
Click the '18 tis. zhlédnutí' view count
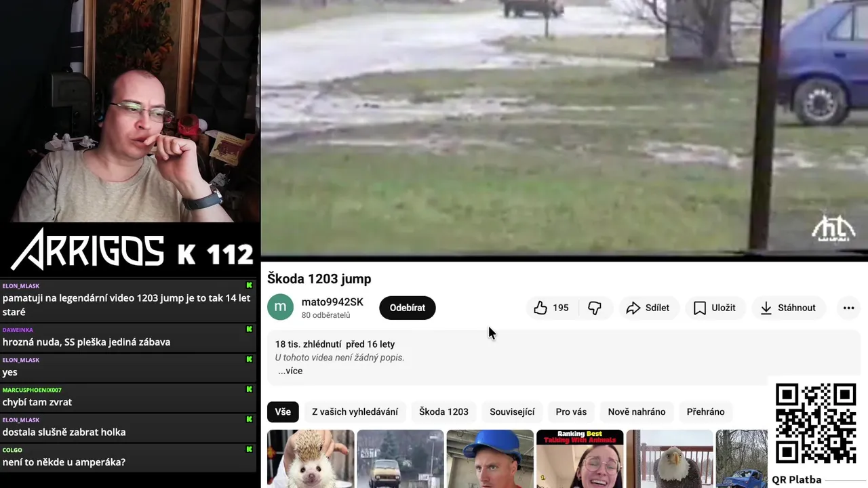click(x=307, y=344)
